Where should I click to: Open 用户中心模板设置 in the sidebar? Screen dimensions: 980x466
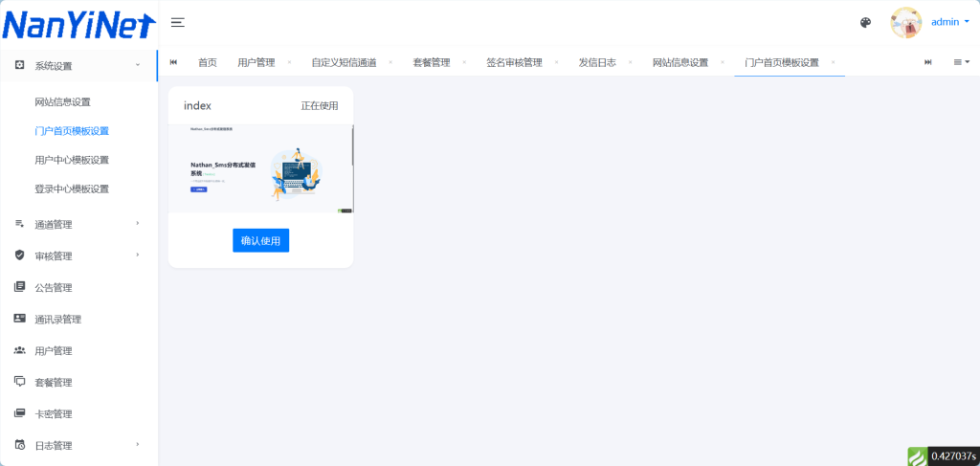[72, 160]
